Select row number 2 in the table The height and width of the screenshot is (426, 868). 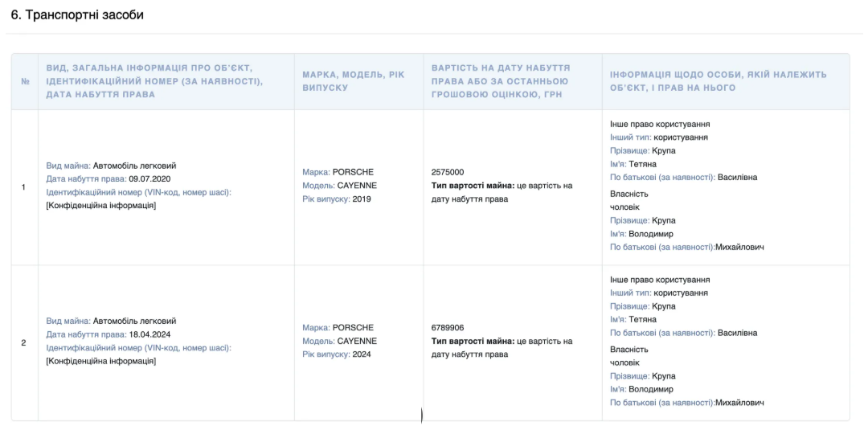click(x=23, y=343)
